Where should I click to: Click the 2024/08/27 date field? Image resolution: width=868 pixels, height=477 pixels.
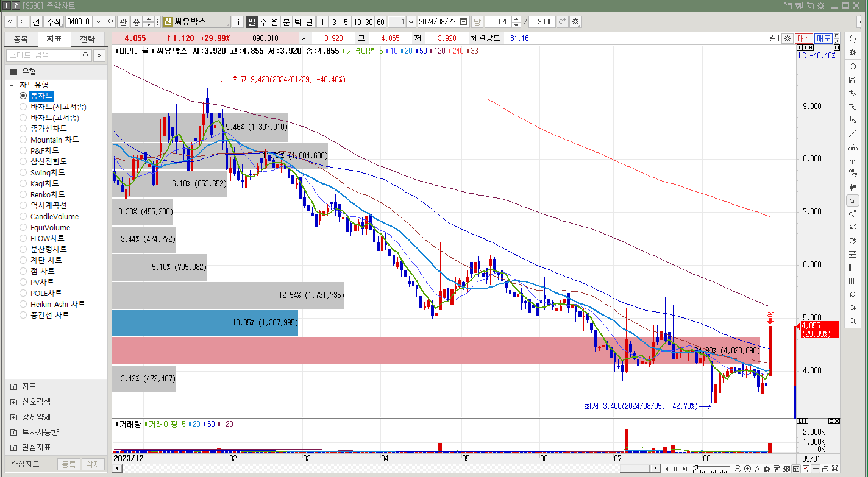coord(438,21)
